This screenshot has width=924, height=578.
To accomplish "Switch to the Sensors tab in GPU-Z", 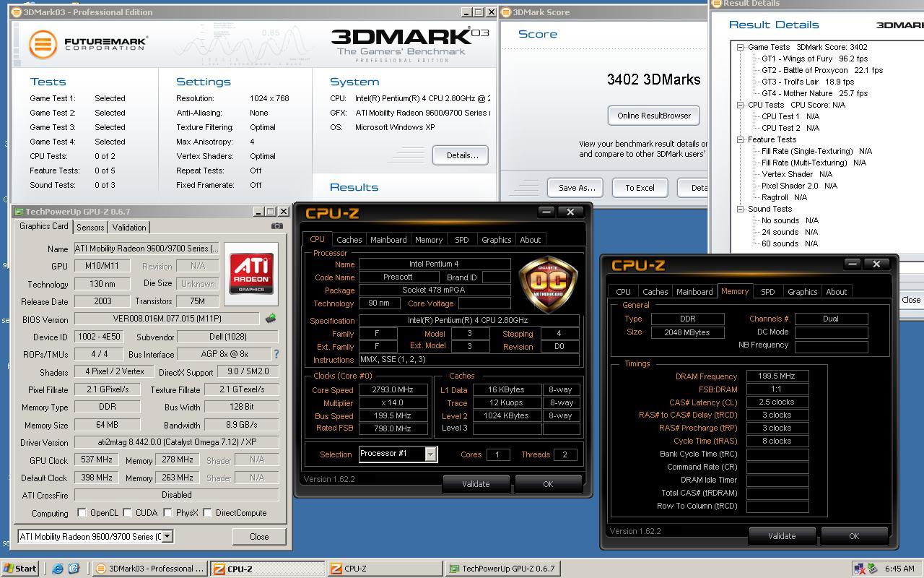I will (x=90, y=227).
